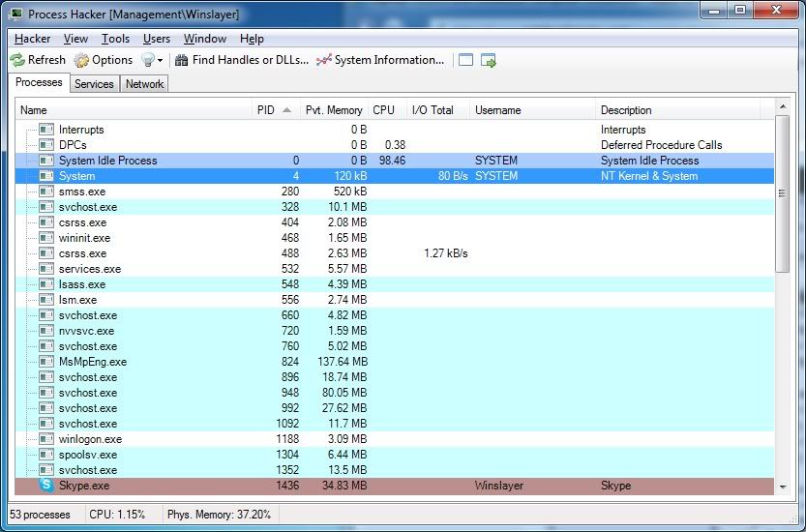Sort by the I/O Total column

(438, 110)
